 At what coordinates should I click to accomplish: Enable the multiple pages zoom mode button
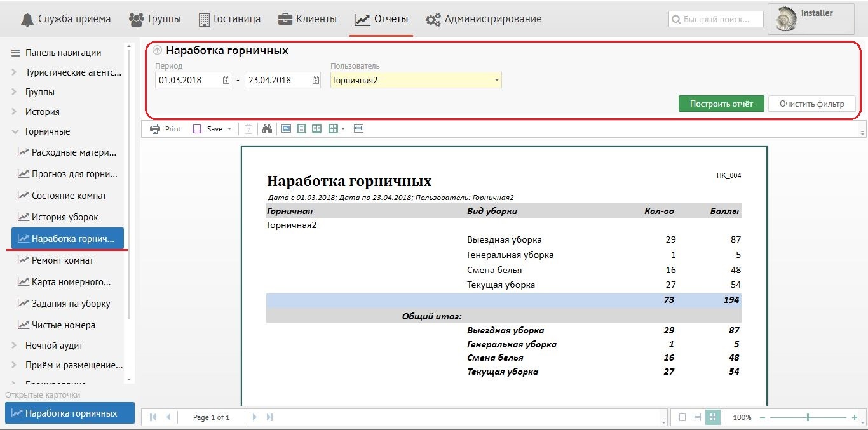point(712,417)
